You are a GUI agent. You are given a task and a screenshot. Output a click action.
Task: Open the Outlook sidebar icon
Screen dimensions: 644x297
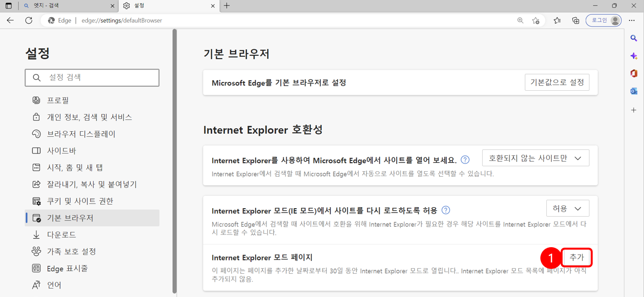pos(634,91)
